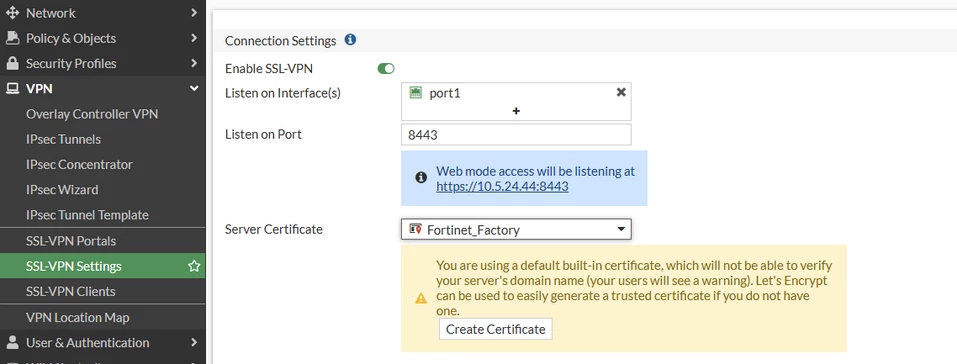Click the Listen on Interface(s) box
Image resolution: width=957 pixels, height=364 pixels.
[x=516, y=101]
